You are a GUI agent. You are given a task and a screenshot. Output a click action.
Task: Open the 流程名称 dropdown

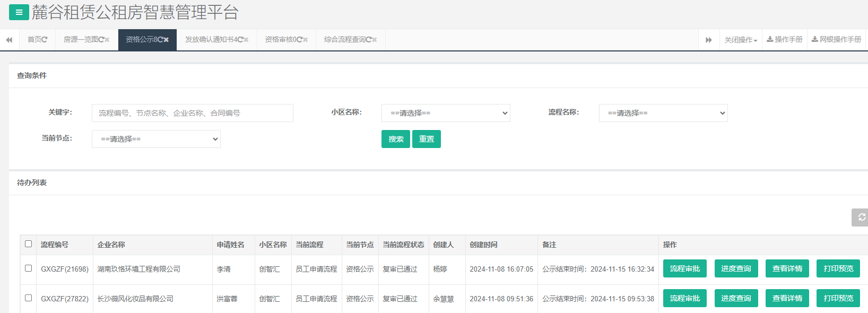pyautogui.click(x=663, y=113)
